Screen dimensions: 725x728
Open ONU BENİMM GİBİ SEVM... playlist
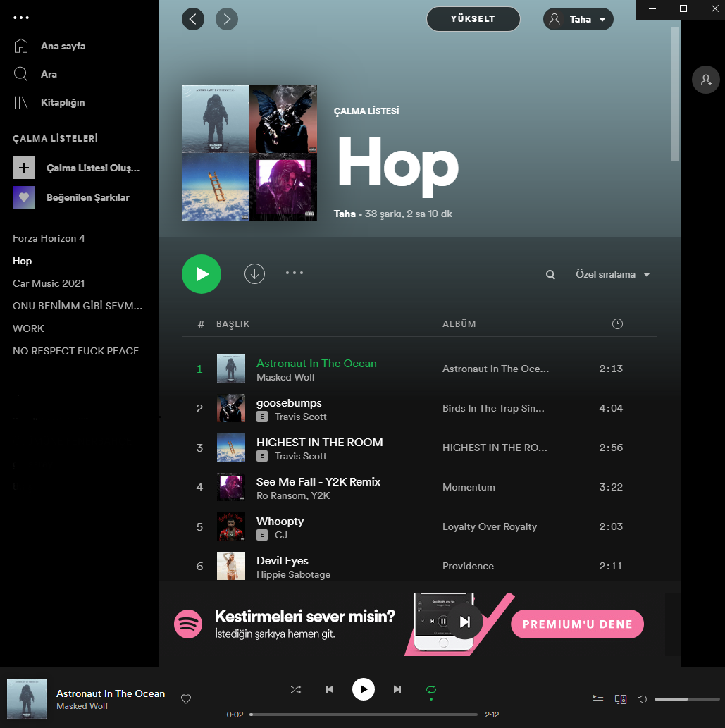[x=78, y=306]
